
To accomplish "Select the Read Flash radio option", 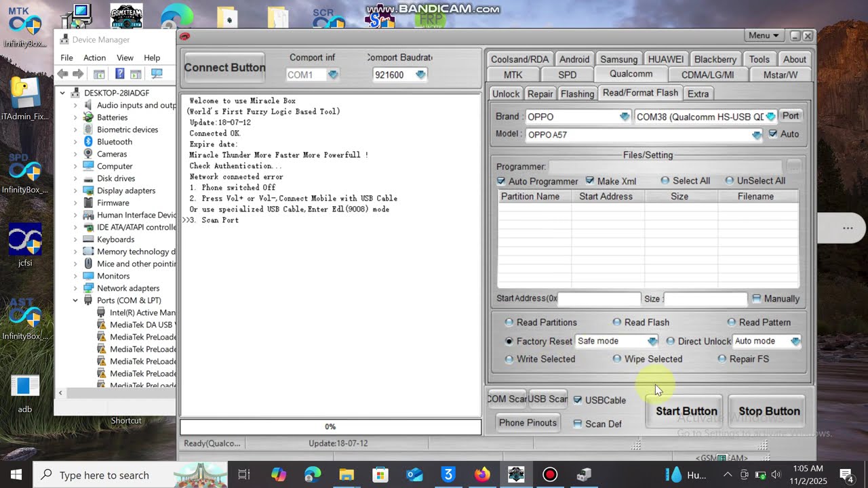I will (617, 322).
